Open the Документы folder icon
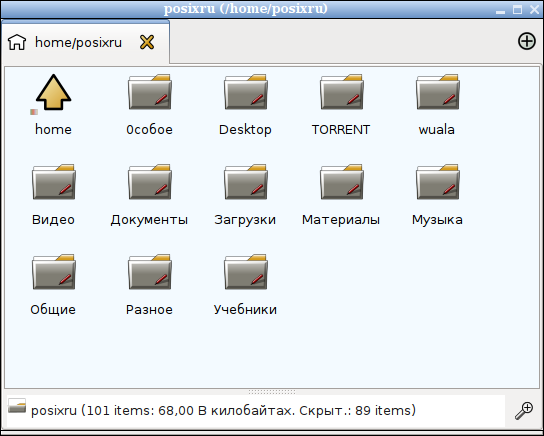This screenshot has width=544, height=436. (150, 182)
